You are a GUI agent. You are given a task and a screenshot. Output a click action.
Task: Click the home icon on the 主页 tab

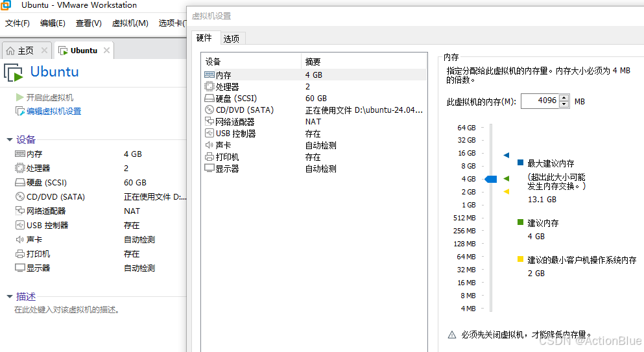10,51
